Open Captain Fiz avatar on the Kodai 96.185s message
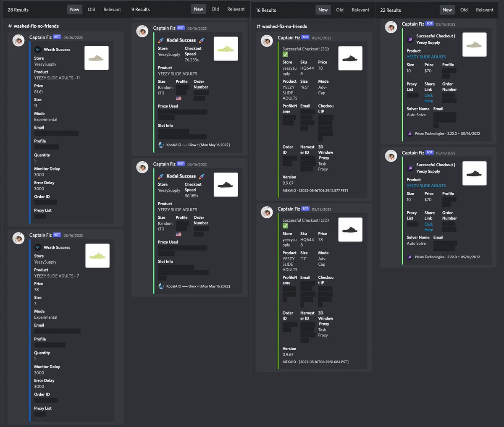The width and height of the screenshot is (504, 427). coord(142,167)
